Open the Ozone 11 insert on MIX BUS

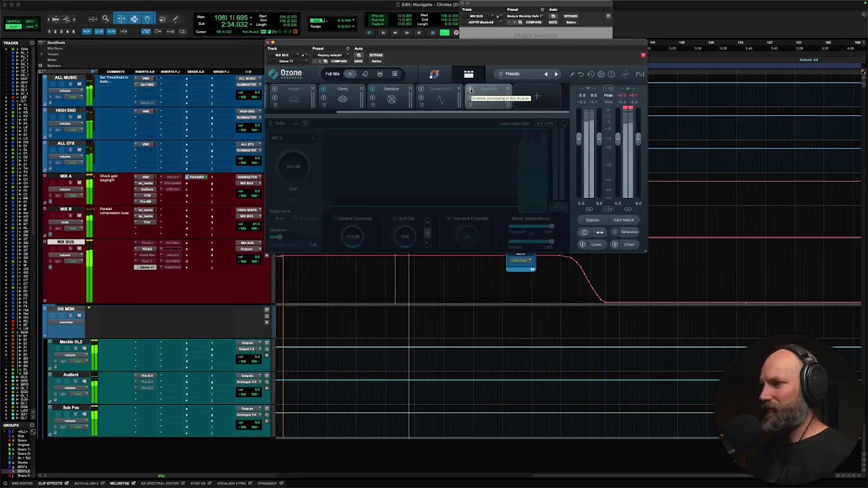point(146,268)
